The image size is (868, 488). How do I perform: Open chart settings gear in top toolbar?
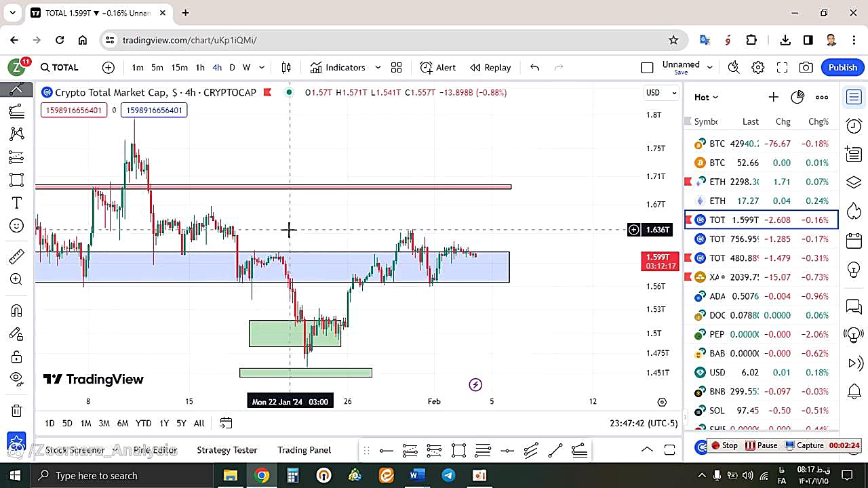point(757,67)
